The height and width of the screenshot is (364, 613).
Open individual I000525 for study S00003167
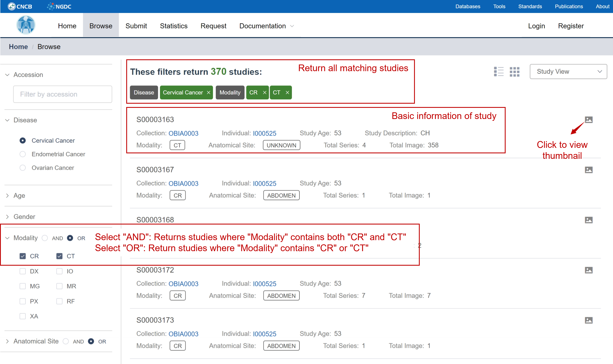coord(264,183)
